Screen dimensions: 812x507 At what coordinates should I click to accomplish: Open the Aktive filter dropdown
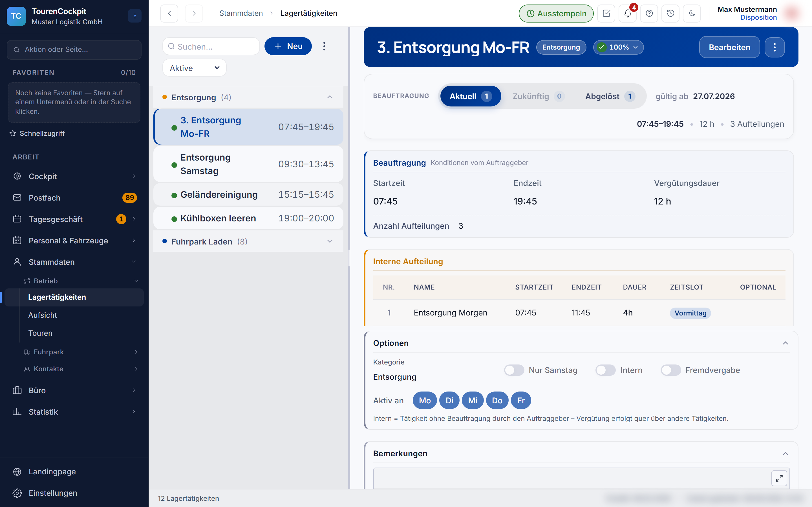click(194, 68)
